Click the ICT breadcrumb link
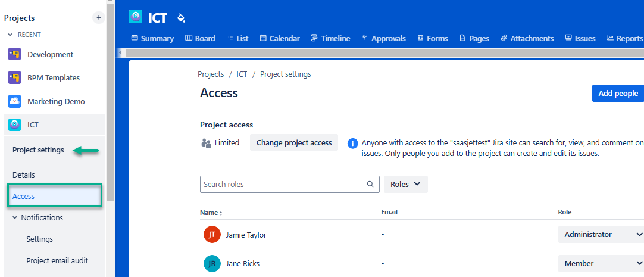The width and height of the screenshot is (644, 277). (242, 74)
